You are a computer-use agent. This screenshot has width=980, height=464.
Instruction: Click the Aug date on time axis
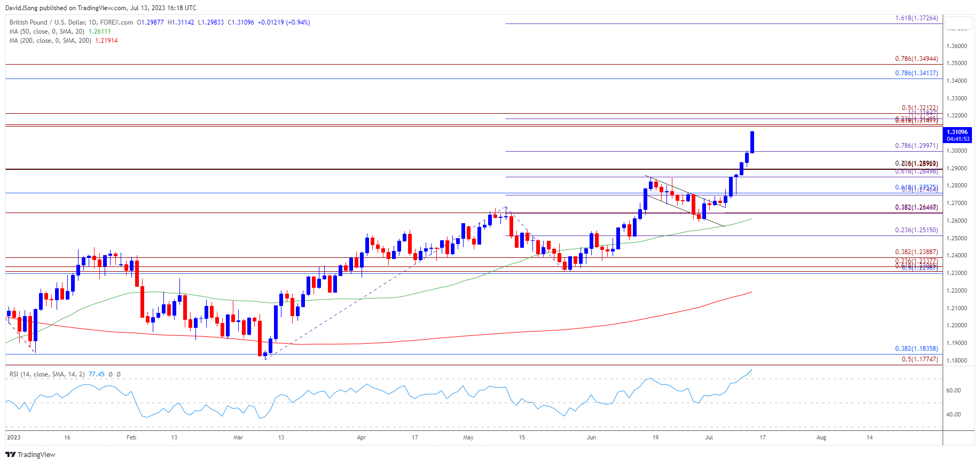click(x=821, y=437)
